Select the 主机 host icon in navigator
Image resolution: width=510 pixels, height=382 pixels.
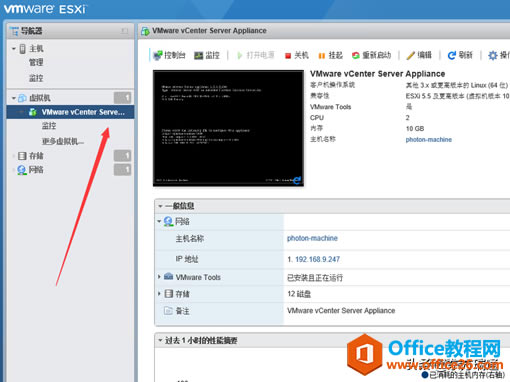tap(22, 49)
